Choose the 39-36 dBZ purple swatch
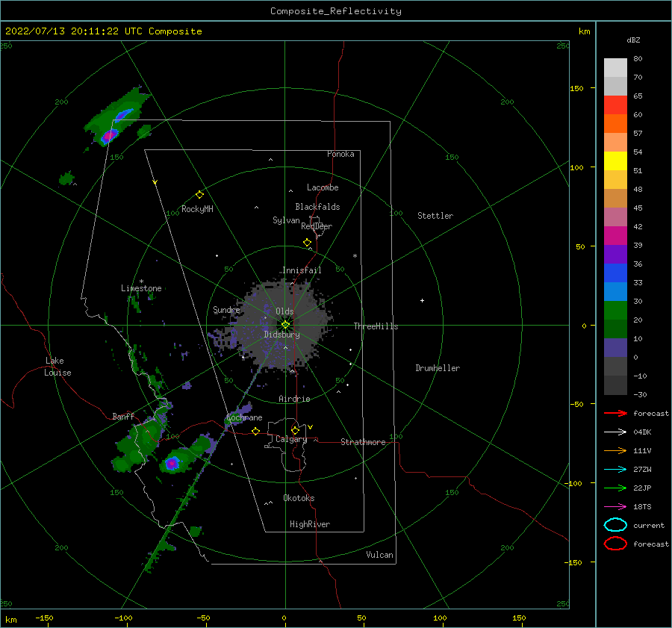 [x=615, y=255]
